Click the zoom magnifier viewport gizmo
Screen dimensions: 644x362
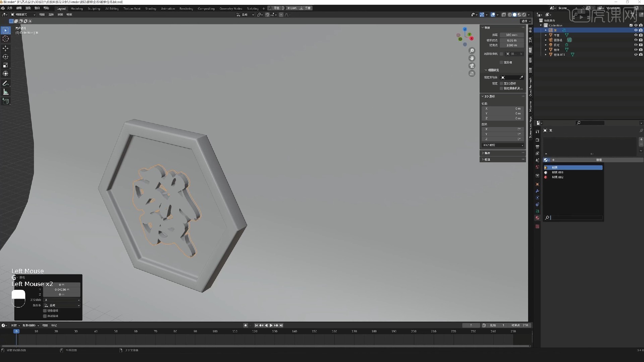pos(472,51)
